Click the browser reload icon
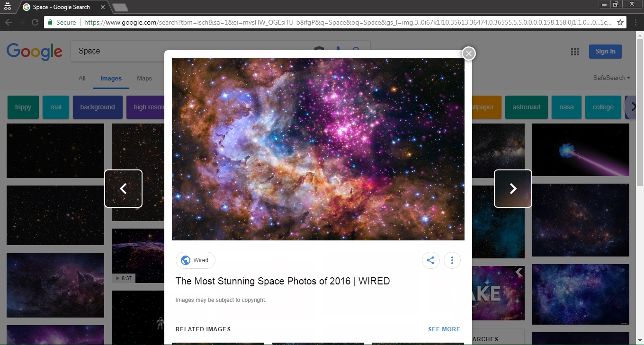644x345 pixels. (x=35, y=22)
